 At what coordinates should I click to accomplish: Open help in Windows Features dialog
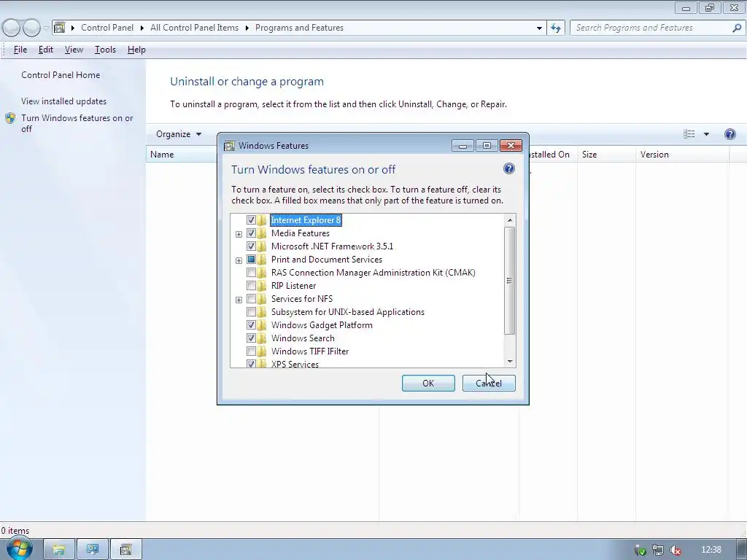coord(508,168)
